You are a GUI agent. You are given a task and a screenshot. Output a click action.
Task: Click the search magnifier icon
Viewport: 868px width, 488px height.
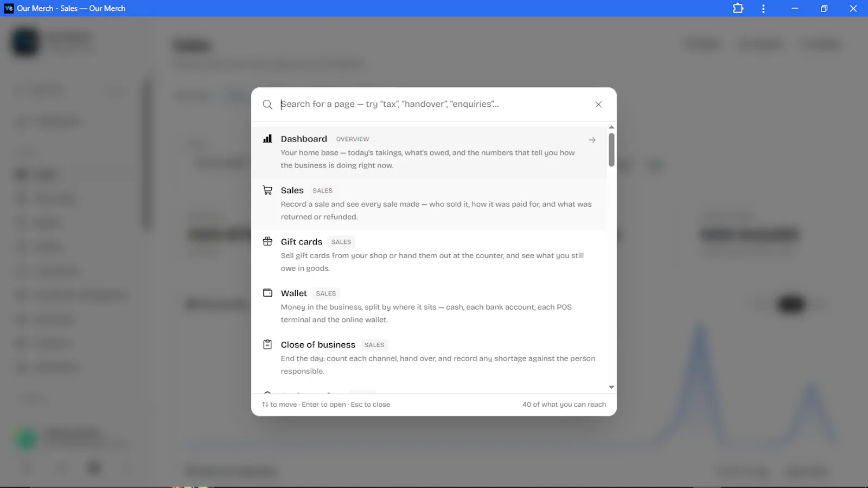[267, 104]
